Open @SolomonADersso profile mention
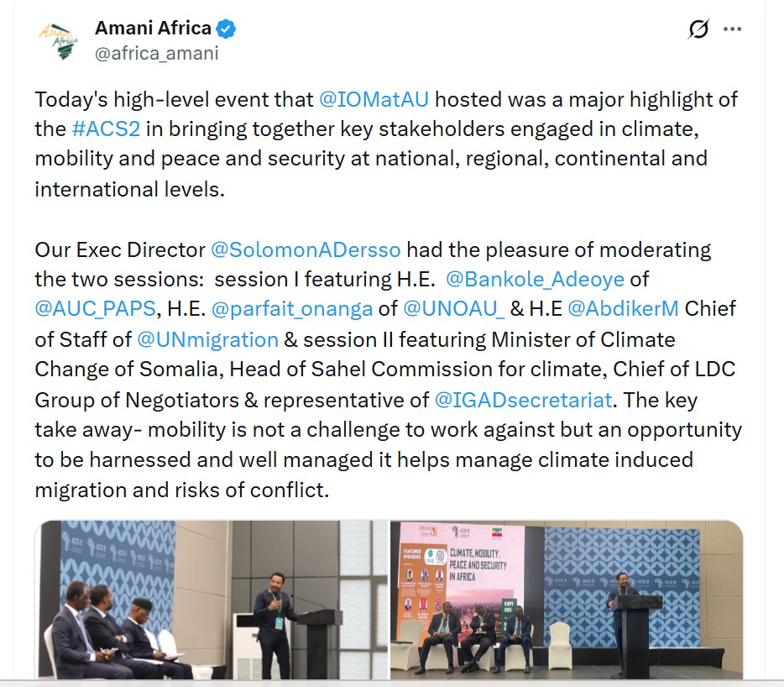Image resolution: width=784 pixels, height=687 pixels. (x=306, y=249)
